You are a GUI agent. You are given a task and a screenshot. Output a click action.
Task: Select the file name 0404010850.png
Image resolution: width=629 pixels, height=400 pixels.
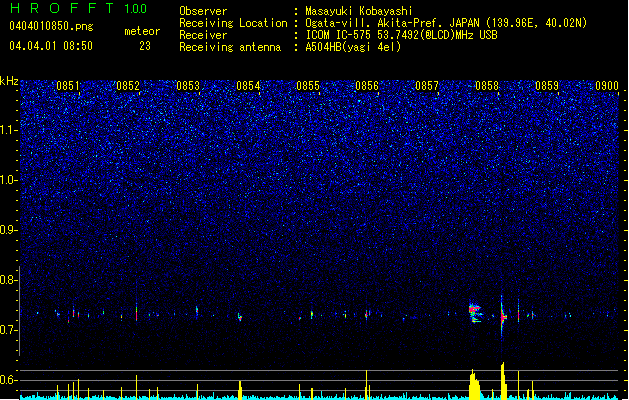click(x=51, y=26)
